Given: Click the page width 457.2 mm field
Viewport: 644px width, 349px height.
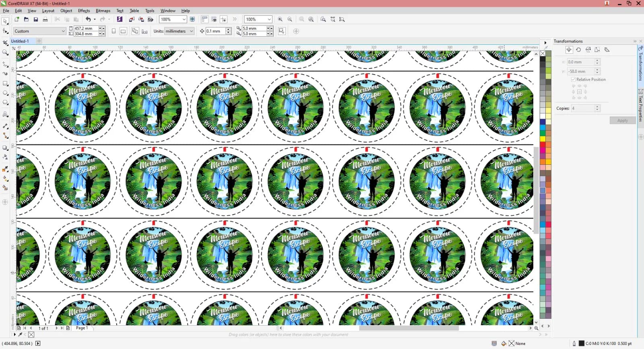Looking at the screenshot, I should (85, 29).
